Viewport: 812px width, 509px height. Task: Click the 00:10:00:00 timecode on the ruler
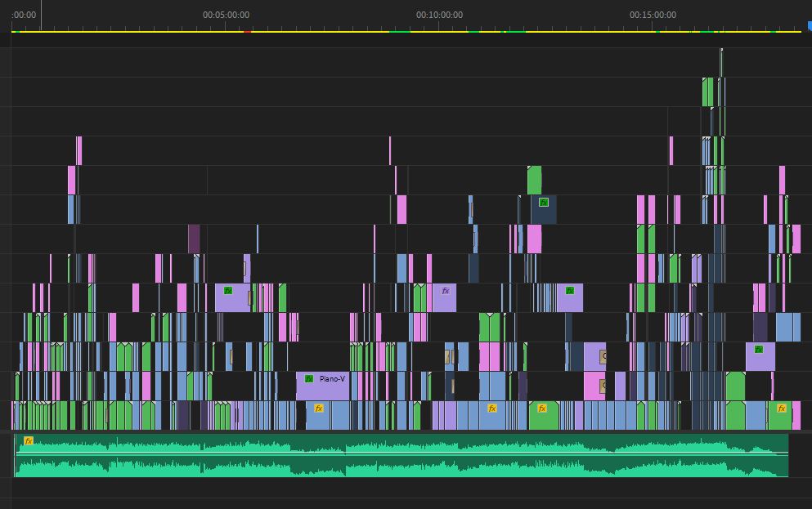coord(439,15)
